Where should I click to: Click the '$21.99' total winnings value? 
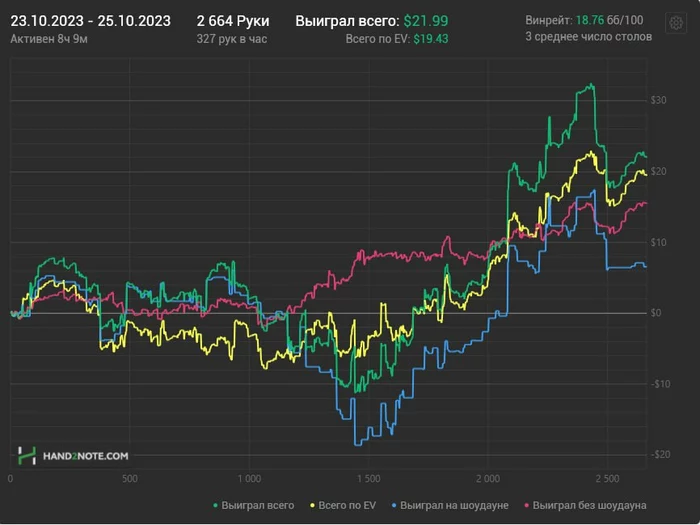coord(426,21)
